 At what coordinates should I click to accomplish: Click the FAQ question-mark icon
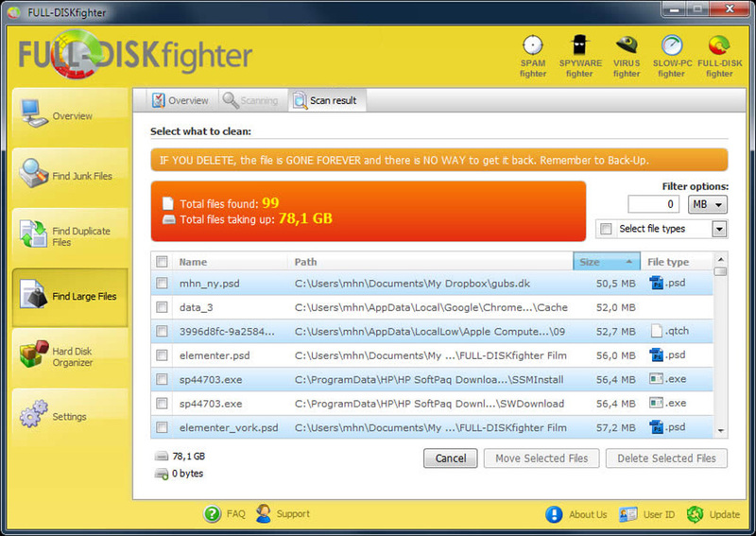[212, 514]
